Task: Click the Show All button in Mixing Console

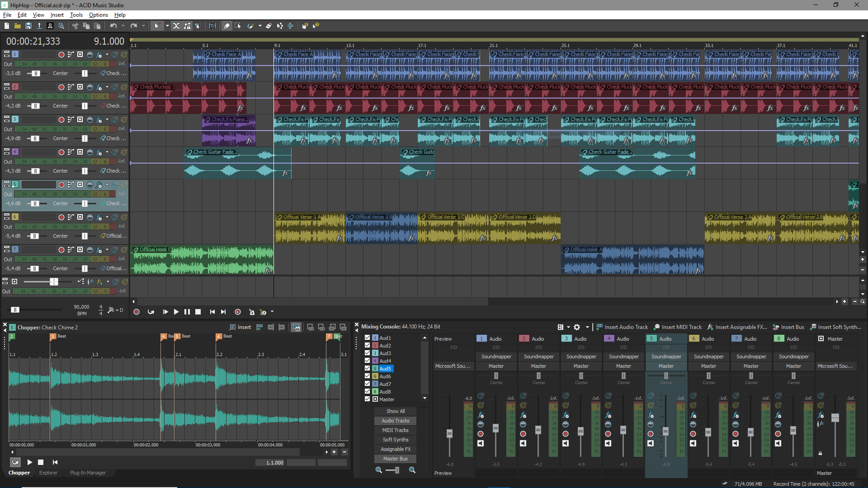Action: (395, 411)
